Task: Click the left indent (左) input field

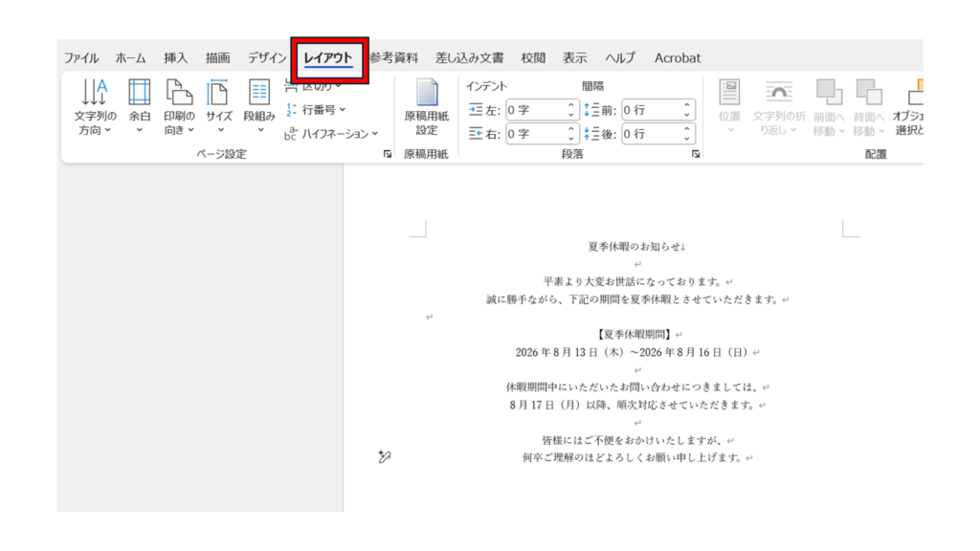Action: pyautogui.click(x=535, y=110)
